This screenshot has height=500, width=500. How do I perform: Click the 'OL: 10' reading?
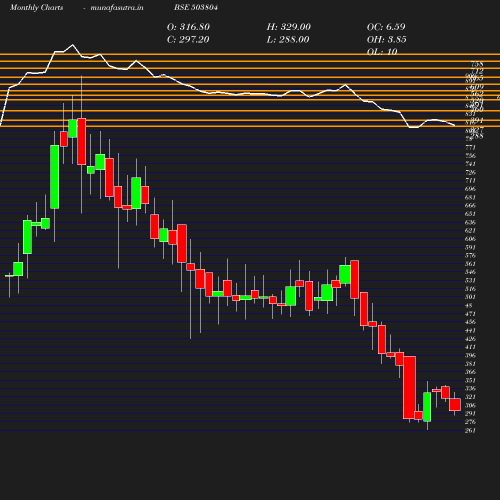pyautogui.click(x=382, y=52)
